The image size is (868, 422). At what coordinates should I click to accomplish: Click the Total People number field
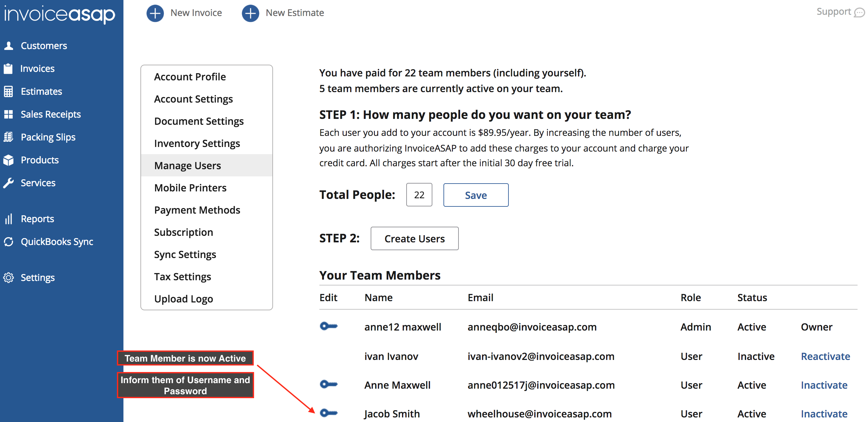point(419,195)
